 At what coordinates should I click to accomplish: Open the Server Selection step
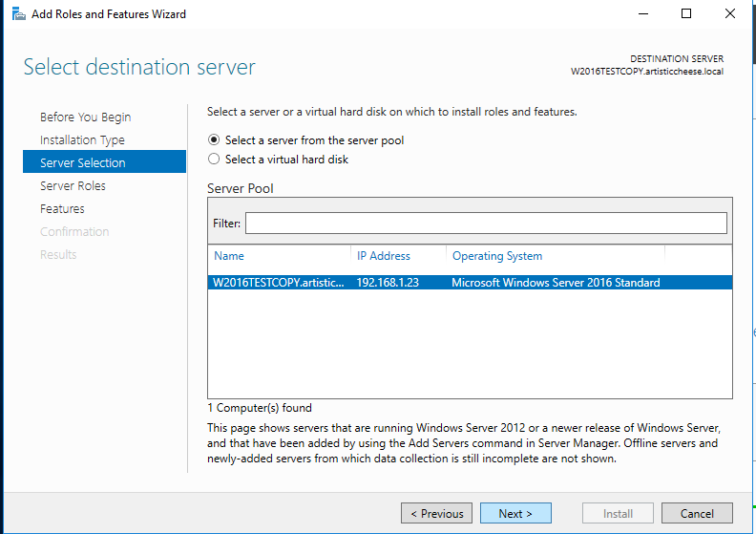point(83,162)
